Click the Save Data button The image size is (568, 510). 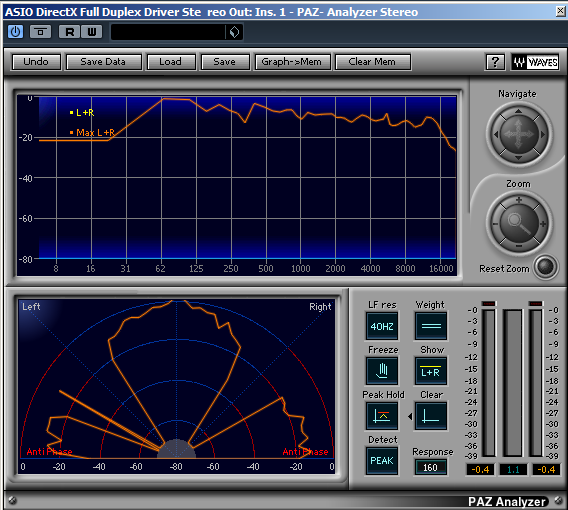(x=104, y=62)
